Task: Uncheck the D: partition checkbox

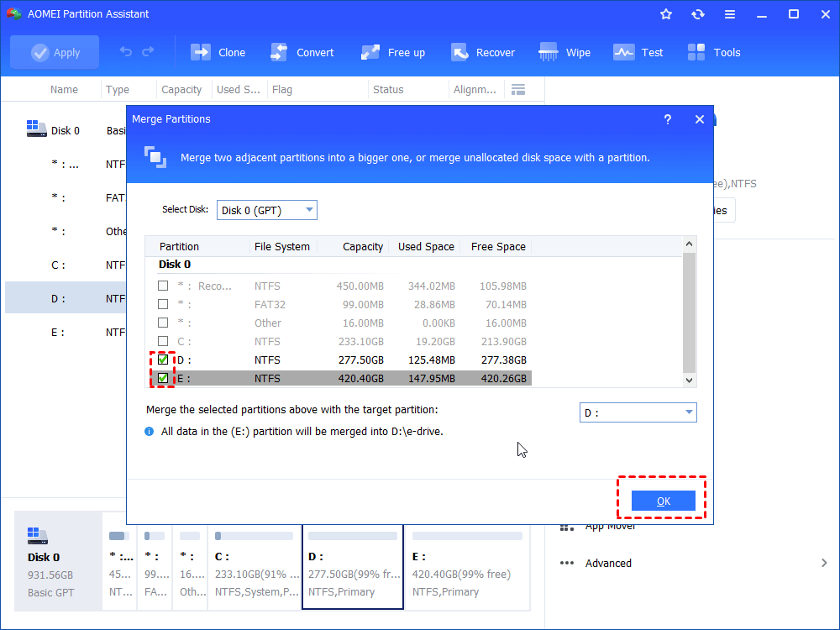Action: (163, 360)
